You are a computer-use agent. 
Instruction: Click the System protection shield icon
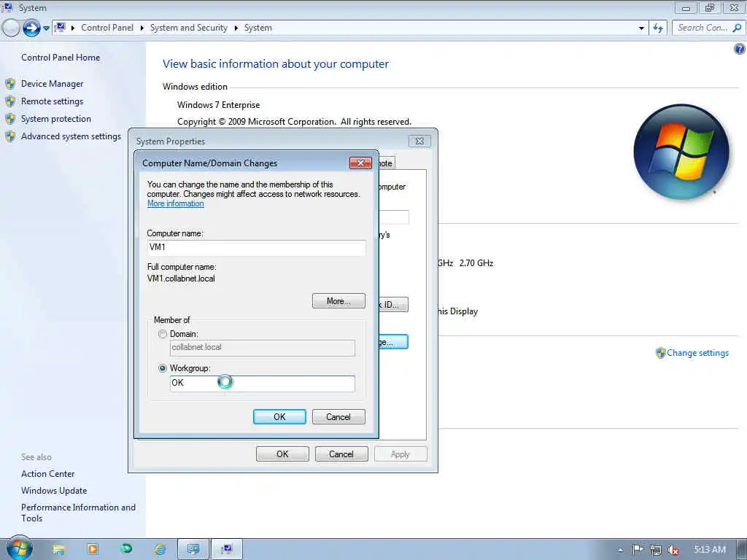pos(10,119)
